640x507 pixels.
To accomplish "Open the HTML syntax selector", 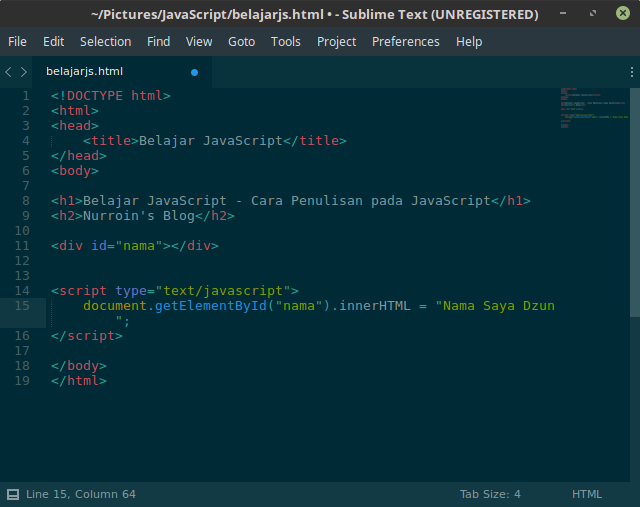I will (x=587, y=494).
